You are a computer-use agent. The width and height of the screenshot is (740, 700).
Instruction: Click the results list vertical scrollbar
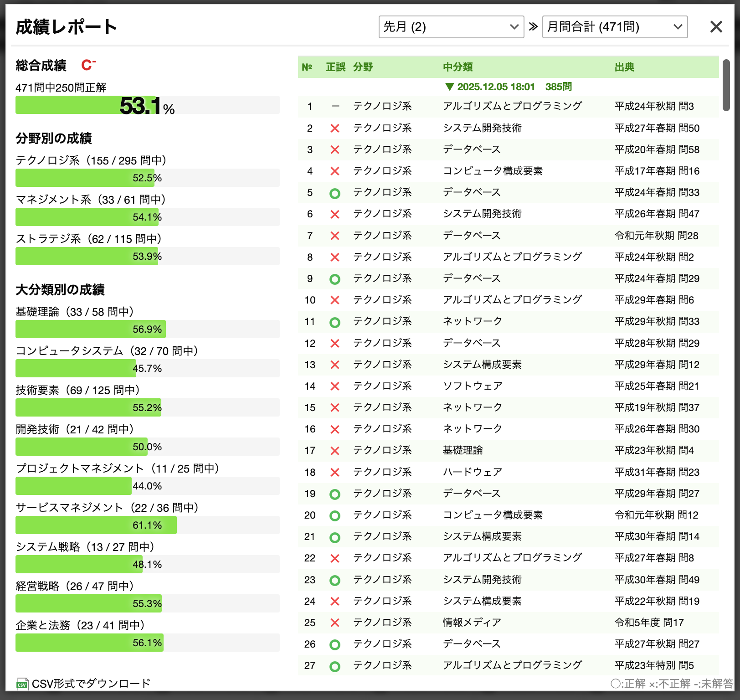pos(726,86)
